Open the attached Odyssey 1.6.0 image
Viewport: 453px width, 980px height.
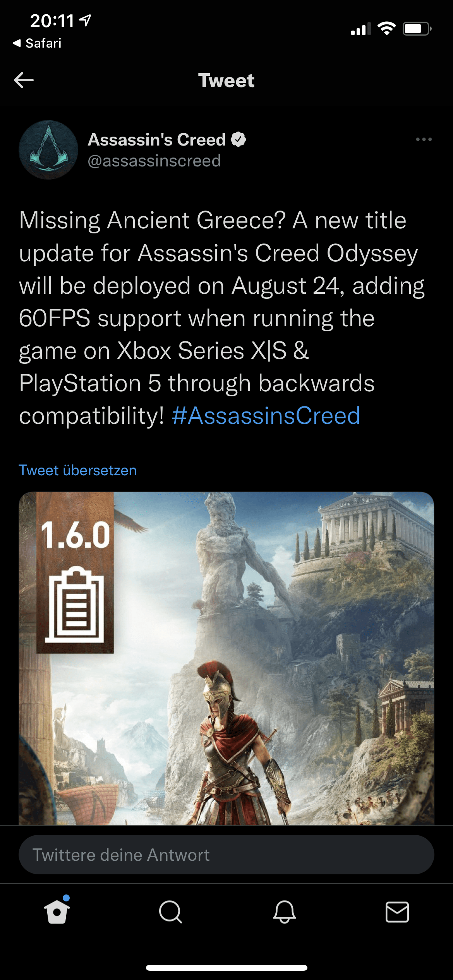[x=226, y=658]
